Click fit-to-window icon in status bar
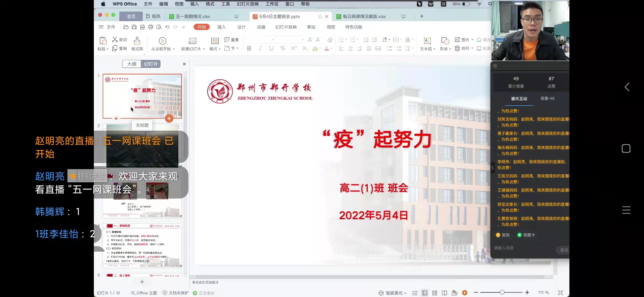 click(560, 293)
